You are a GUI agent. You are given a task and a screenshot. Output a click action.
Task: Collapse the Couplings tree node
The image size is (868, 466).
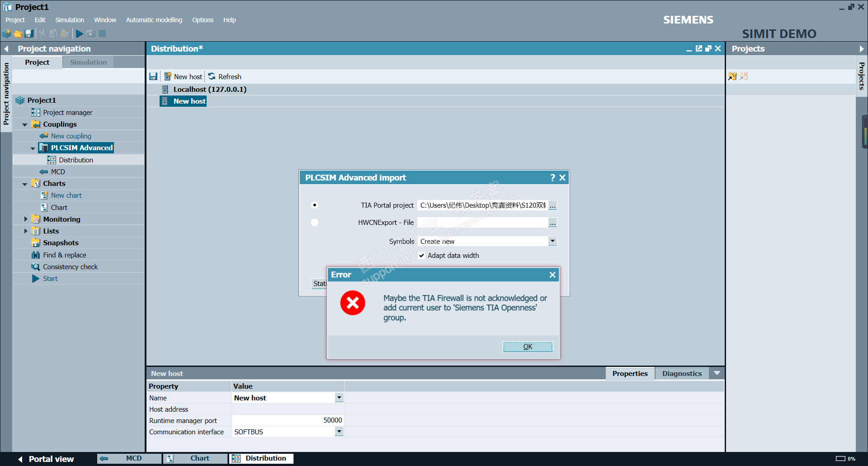coord(25,124)
